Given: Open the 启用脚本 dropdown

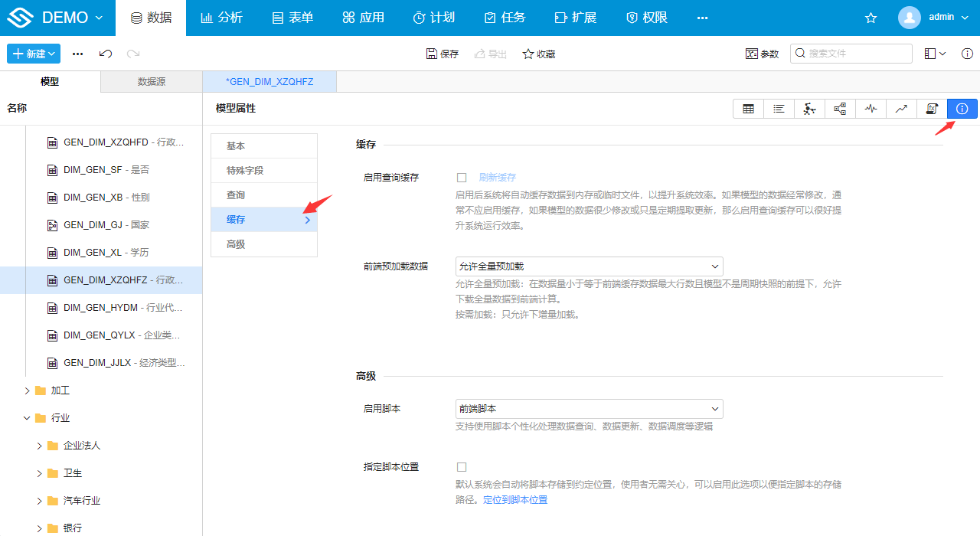Looking at the screenshot, I should [589, 409].
